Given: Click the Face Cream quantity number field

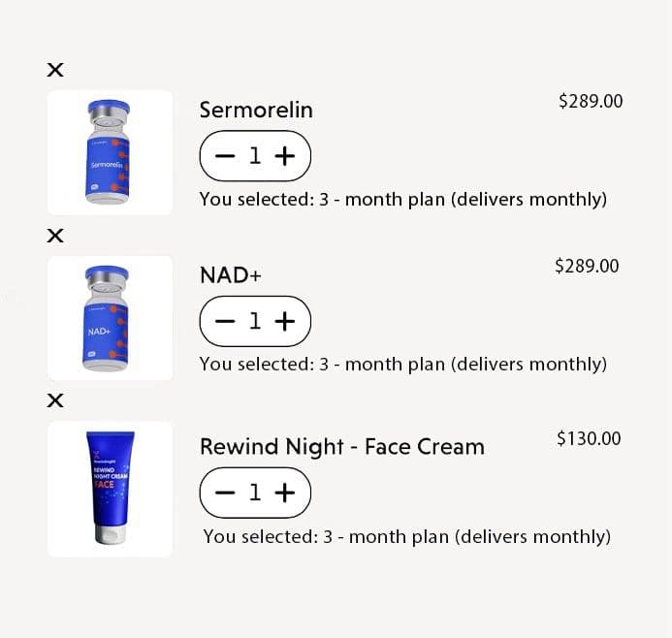Looking at the screenshot, I should point(255,493).
